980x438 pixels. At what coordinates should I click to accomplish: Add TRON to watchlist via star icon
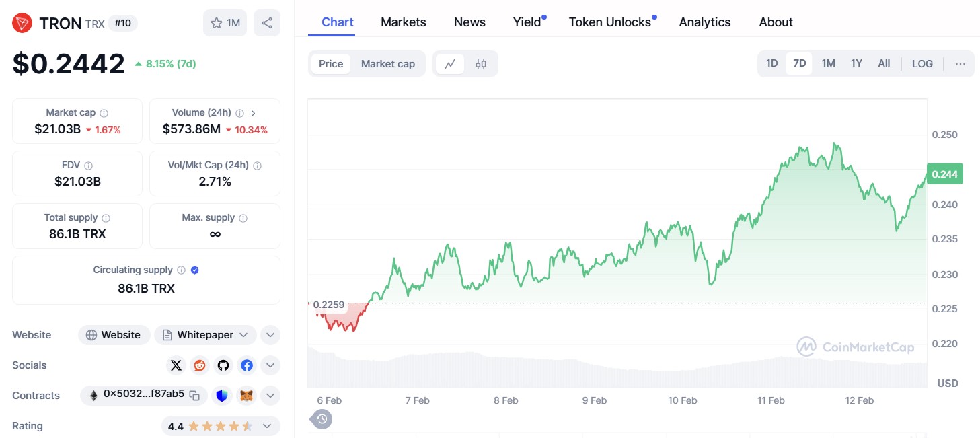[216, 23]
